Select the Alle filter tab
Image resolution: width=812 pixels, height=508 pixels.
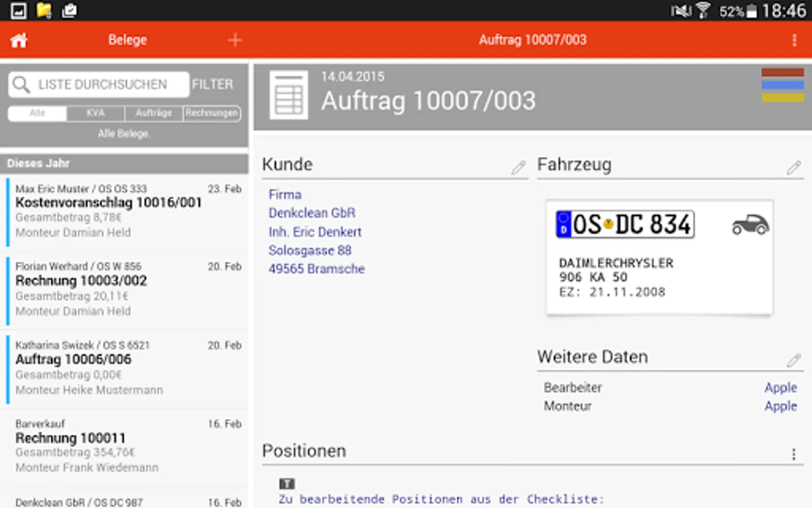[37, 113]
